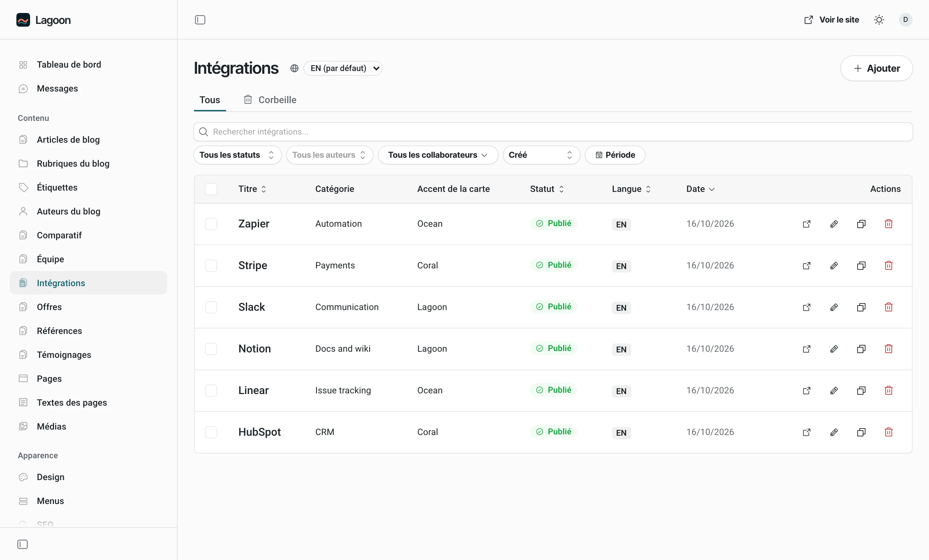Image resolution: width=929 pixels, height=560 pixels.
Task: Focus the Rechercher intégrations search field
Action: tap(553, 132)
